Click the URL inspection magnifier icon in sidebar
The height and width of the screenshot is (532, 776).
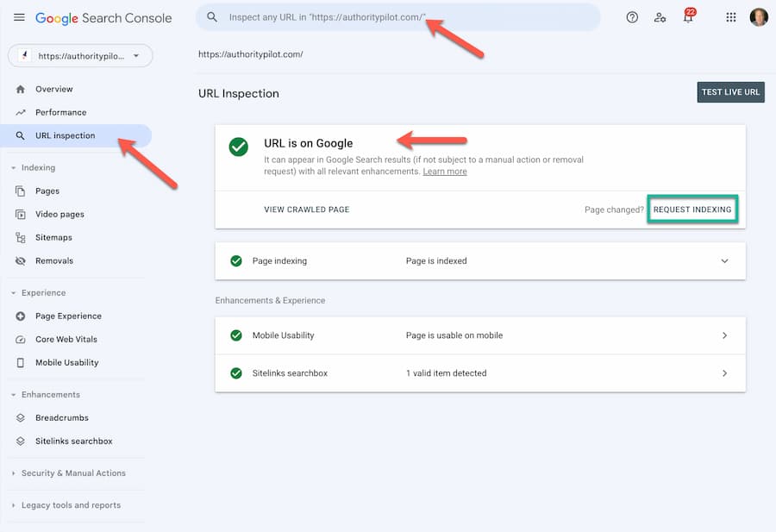(x=21, y=135)
